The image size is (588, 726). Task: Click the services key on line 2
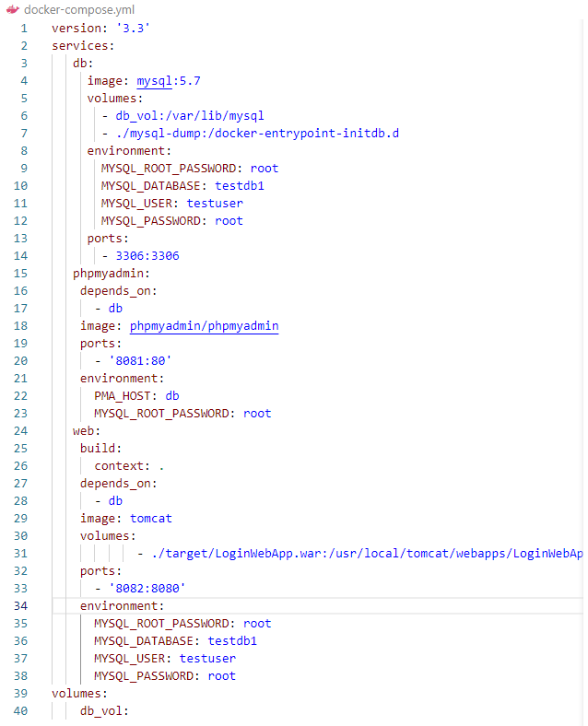coord(79,46)
